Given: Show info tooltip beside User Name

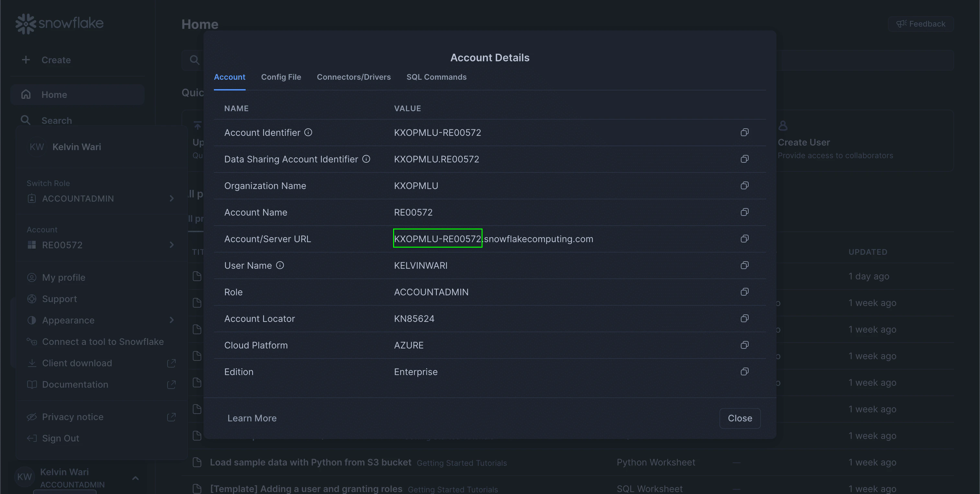Looking at the screenshot, I should [280, 265].
